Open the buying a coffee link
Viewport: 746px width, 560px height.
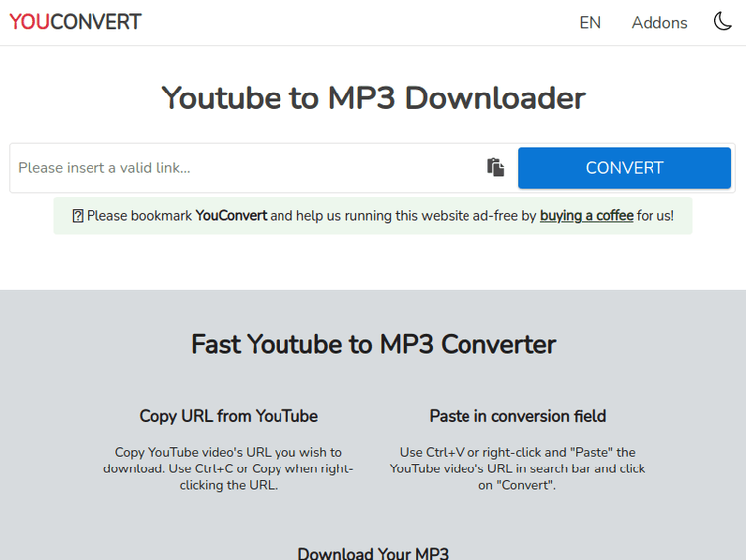[586, 216]
